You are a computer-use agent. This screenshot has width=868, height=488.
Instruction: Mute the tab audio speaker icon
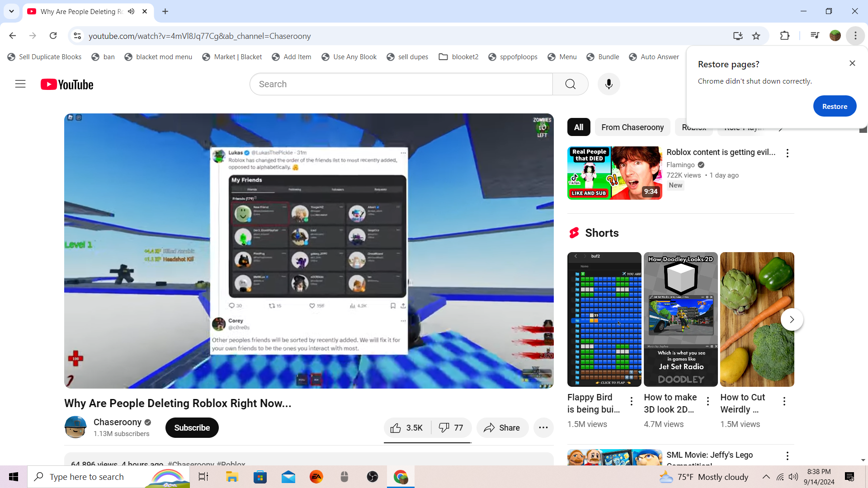tap(131, 11)
